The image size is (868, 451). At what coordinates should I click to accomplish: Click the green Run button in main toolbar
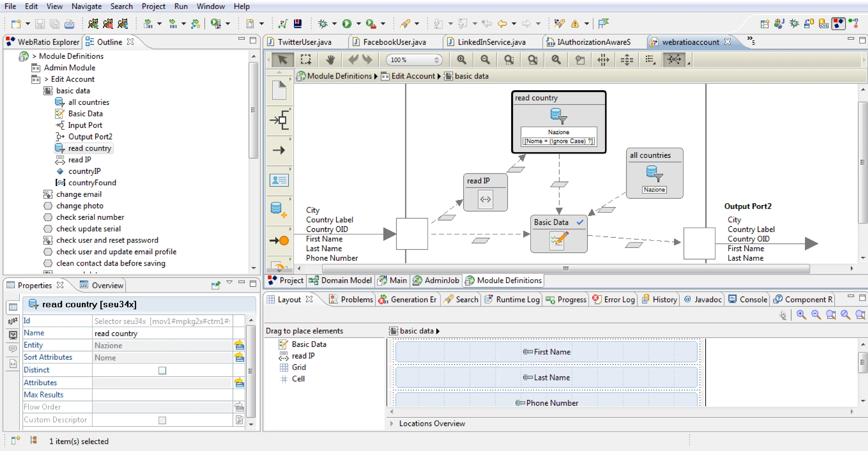[x=347, y=24]
